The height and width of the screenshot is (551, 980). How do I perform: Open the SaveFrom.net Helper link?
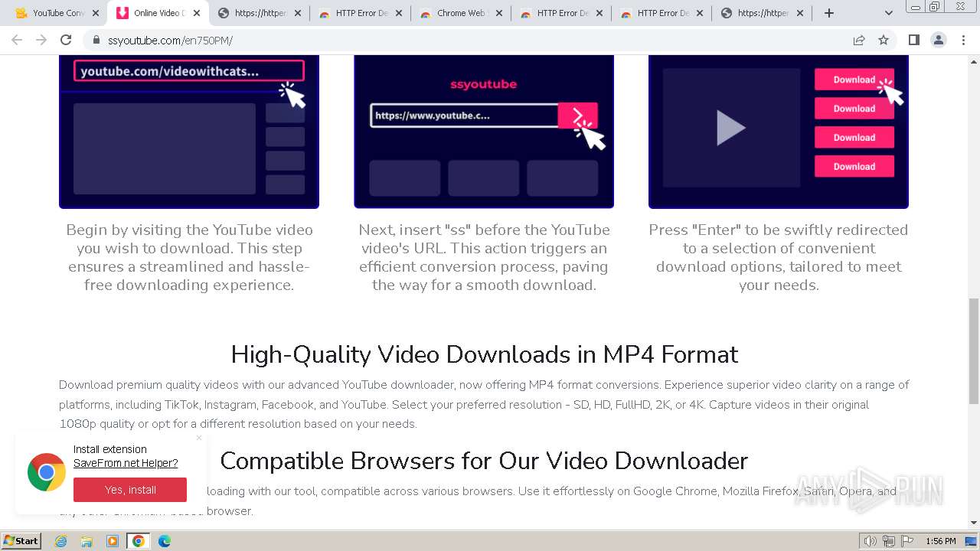pos(126,463)
